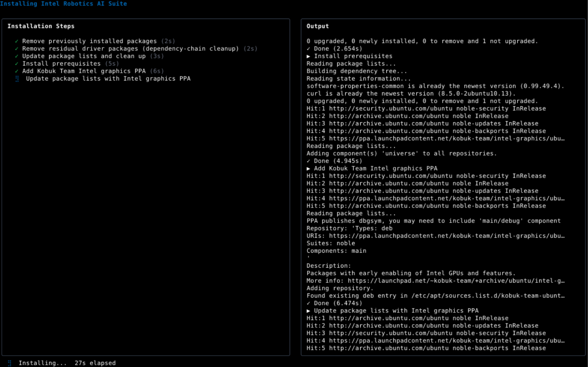Click the "Building dependency tree..." output line
Image resolution: width=588 pixels, height=367 pixels.
(357, 71)
